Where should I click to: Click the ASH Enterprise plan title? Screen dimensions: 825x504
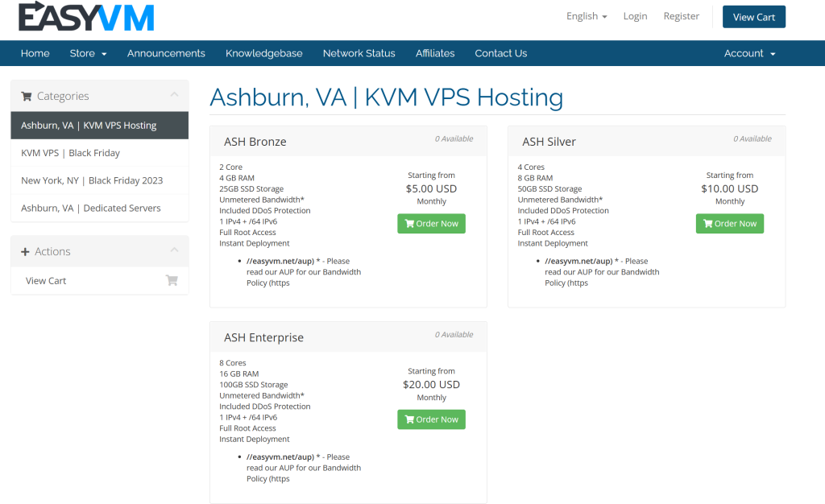pos(263,337)
